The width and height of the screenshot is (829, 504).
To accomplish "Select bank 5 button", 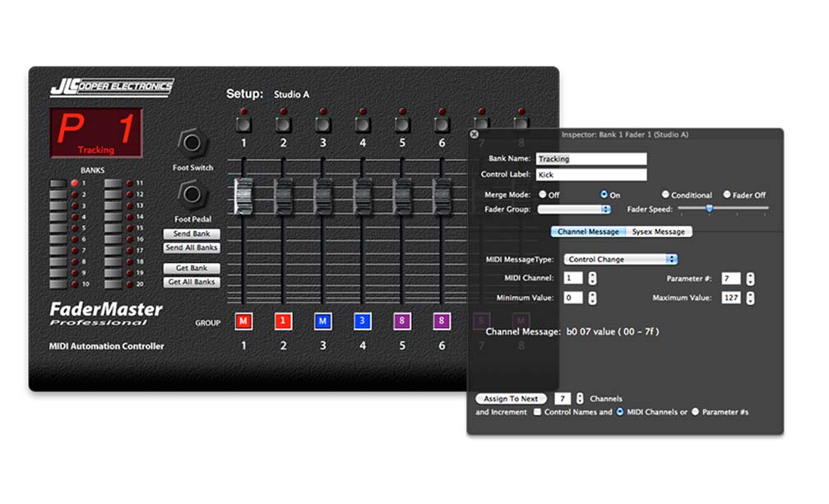I will (58, 229).
